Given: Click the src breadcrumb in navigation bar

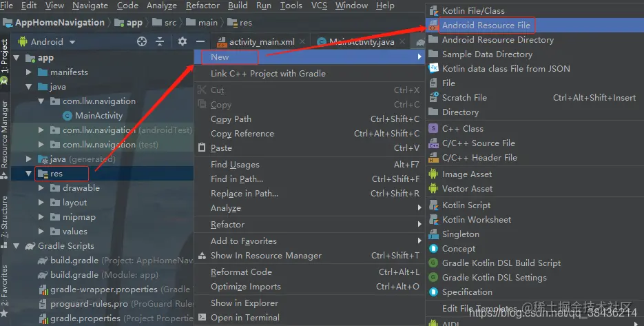Looking at the screenshot, I should pyautogui.click(x=165, y=23).
